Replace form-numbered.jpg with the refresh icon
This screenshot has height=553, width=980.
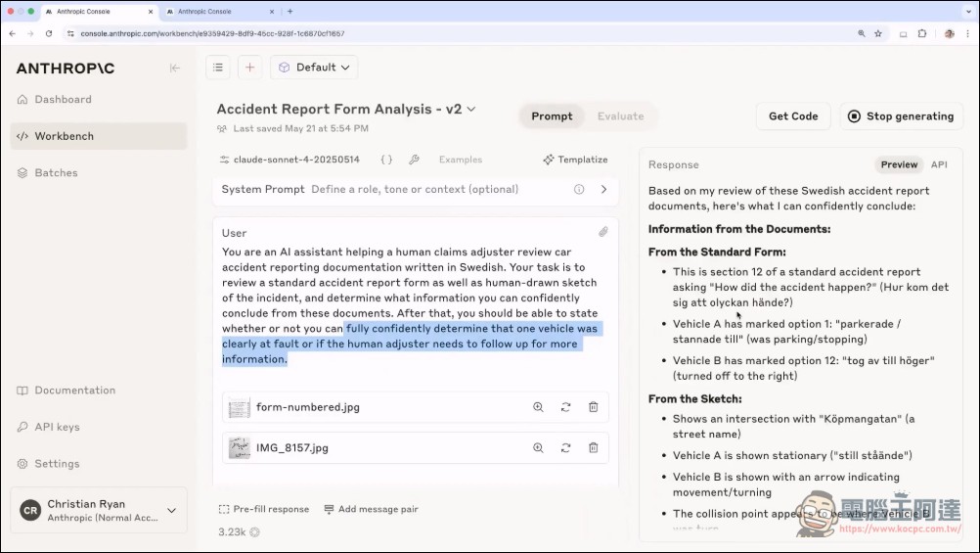pyautogui.click(x=565, y=407)
